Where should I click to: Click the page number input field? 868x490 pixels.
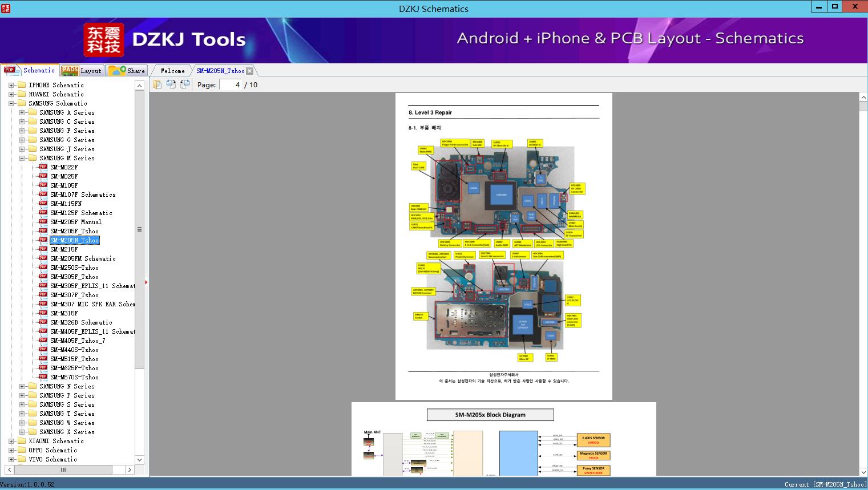(231, 84)
